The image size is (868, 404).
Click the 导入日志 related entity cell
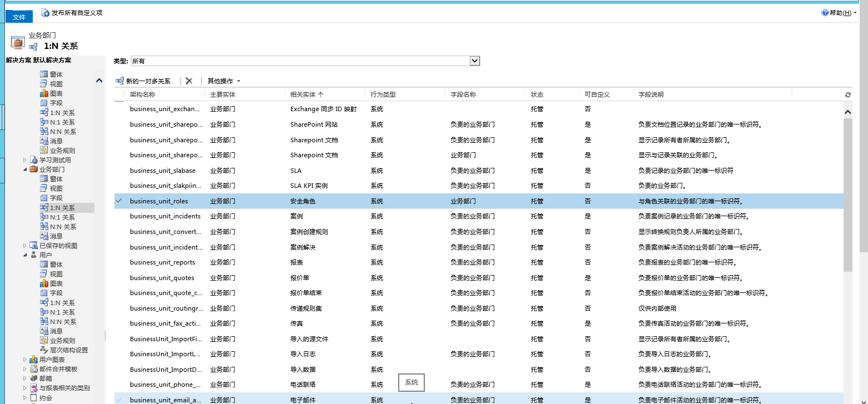click(x=303, y=354)
